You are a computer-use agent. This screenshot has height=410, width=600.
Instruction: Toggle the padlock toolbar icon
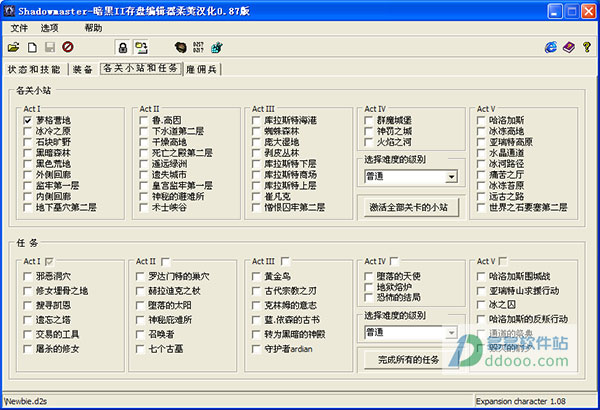tap(123, 47)
